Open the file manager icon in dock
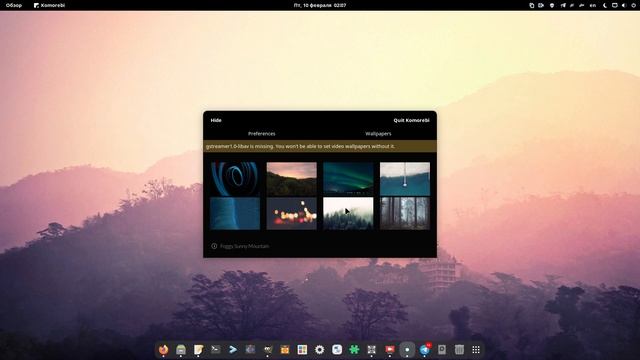 tap(181, 349)
